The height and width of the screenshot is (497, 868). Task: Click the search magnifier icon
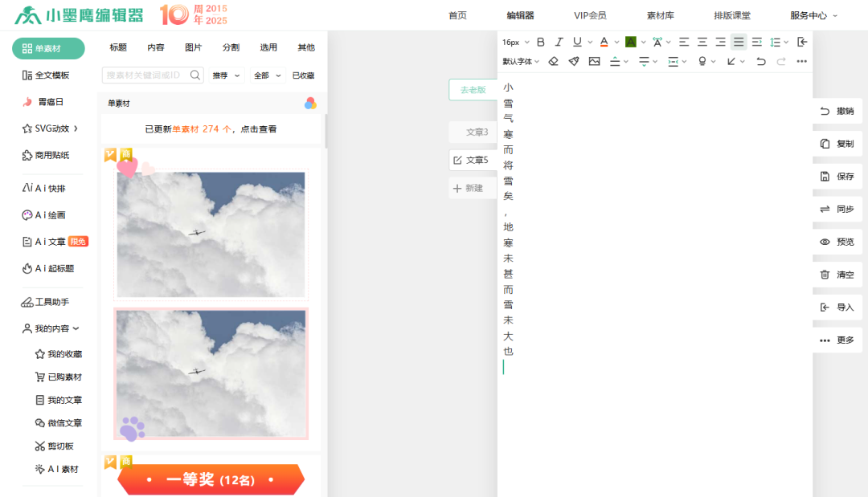click(195, 75)
